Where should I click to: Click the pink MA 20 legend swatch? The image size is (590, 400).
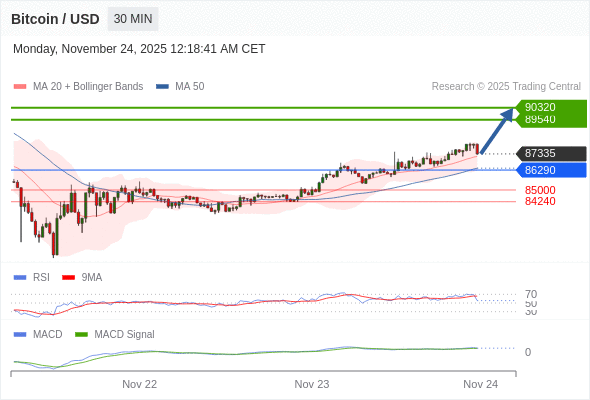click(x=20, y=87)
